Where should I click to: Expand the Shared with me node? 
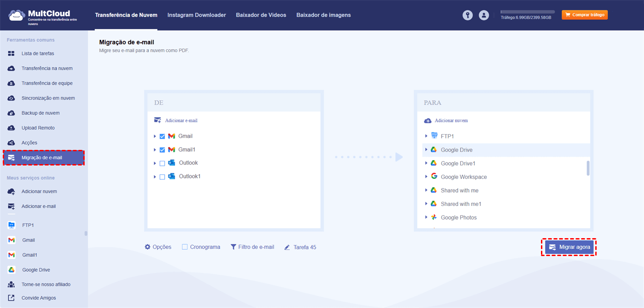(426, 190)
